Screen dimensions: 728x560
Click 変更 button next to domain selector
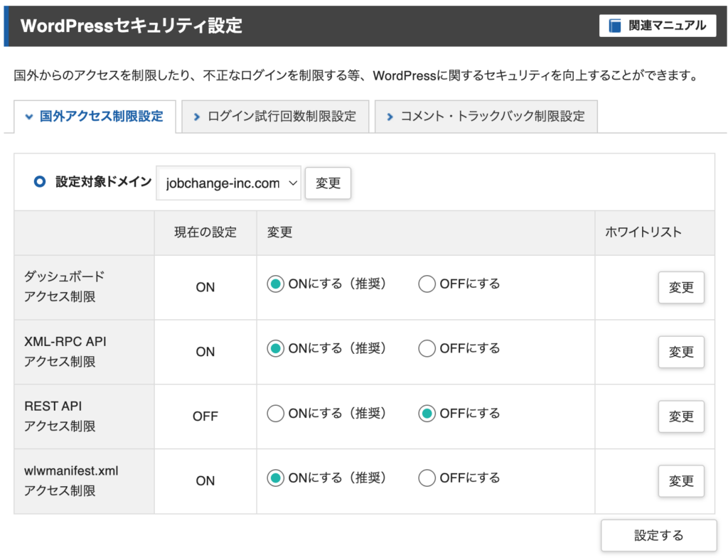click(328, 183)
